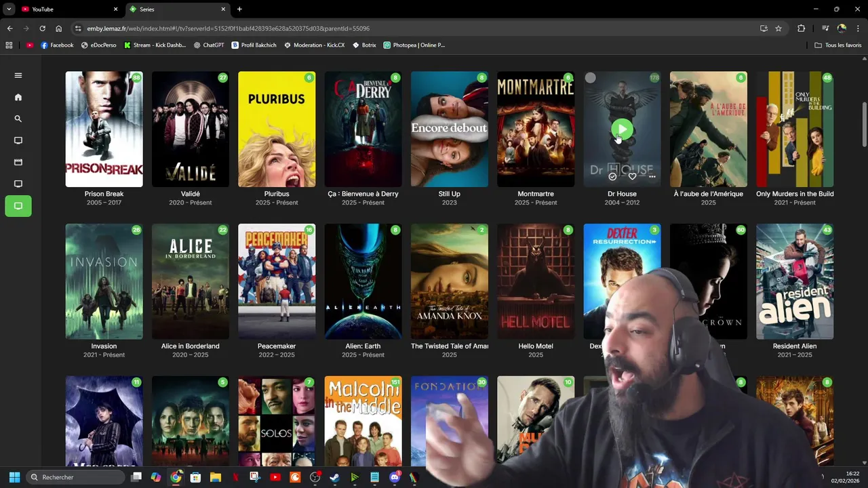Bookmark this page with the star

pos(778,28)
